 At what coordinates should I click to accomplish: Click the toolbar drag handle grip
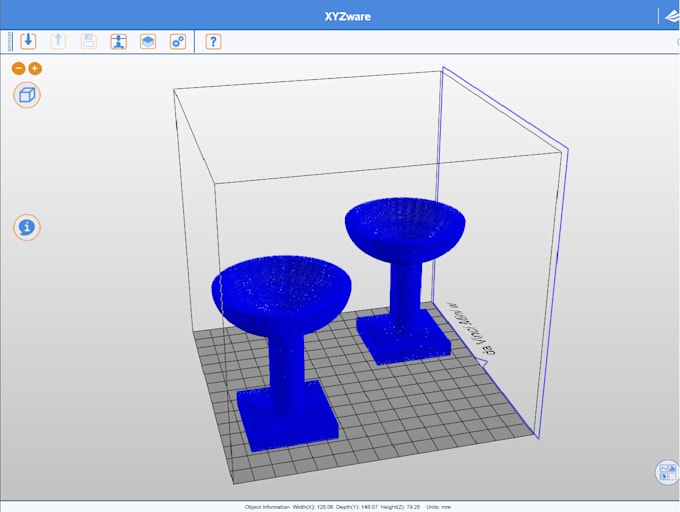click(x=10, y=41)
